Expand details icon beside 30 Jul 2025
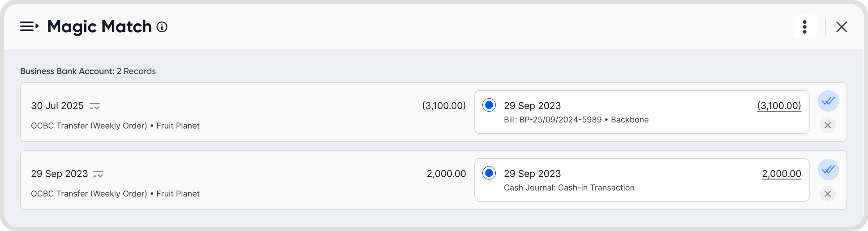This screenshot has height=231, width=868. point(95,106)
